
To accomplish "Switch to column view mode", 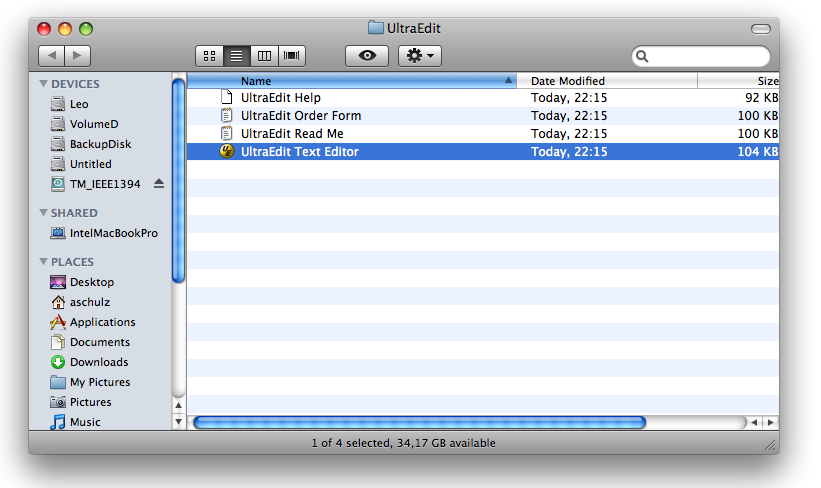I will click(x=264, y=56).
